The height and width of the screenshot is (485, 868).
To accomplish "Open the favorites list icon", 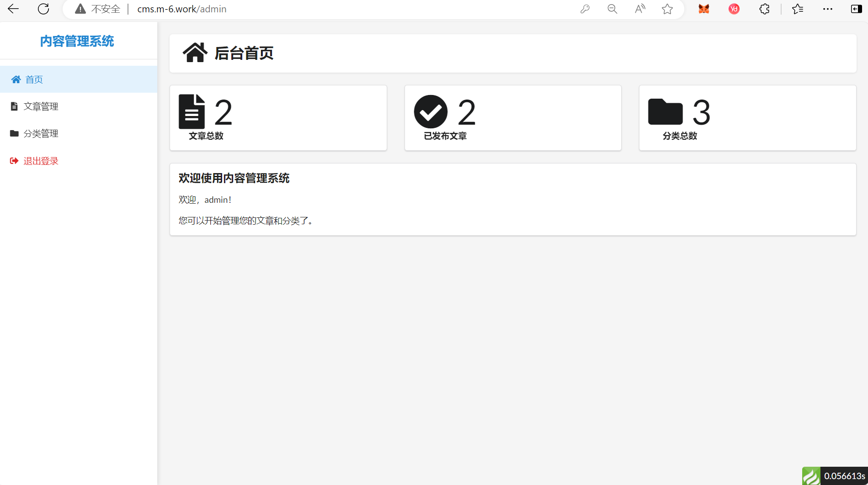I will tap(798, 9).
